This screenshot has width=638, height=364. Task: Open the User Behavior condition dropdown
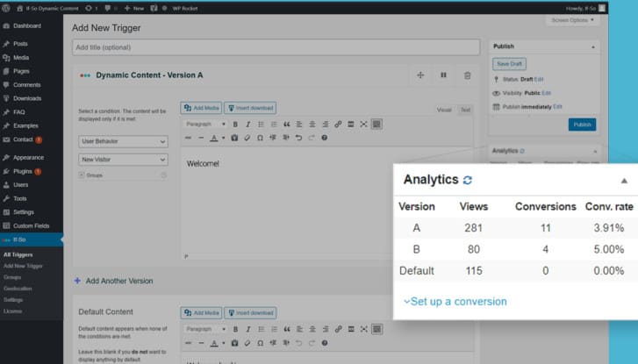point(123,141)
